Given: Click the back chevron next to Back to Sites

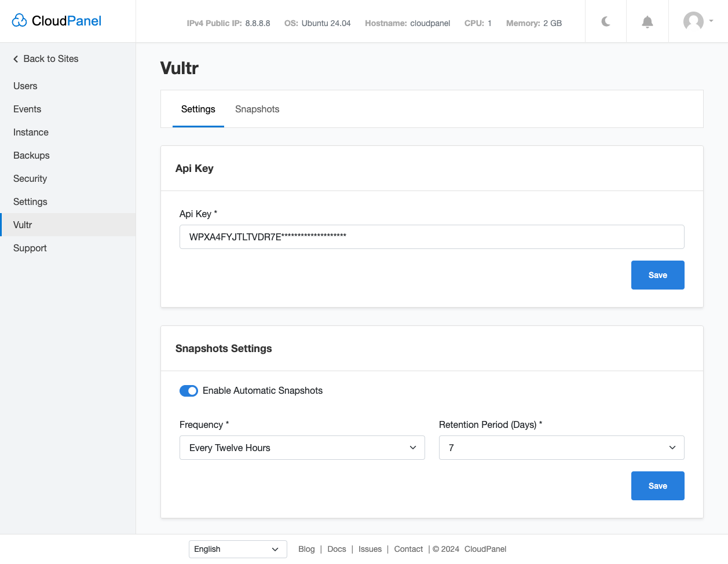Looking at the screenshot, I should [x=14, y=58].
